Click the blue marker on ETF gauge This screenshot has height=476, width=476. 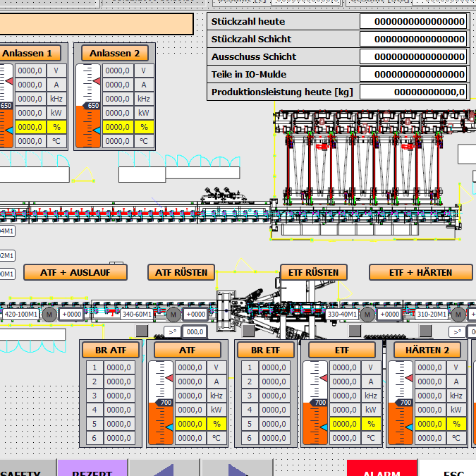click(324, 428)
